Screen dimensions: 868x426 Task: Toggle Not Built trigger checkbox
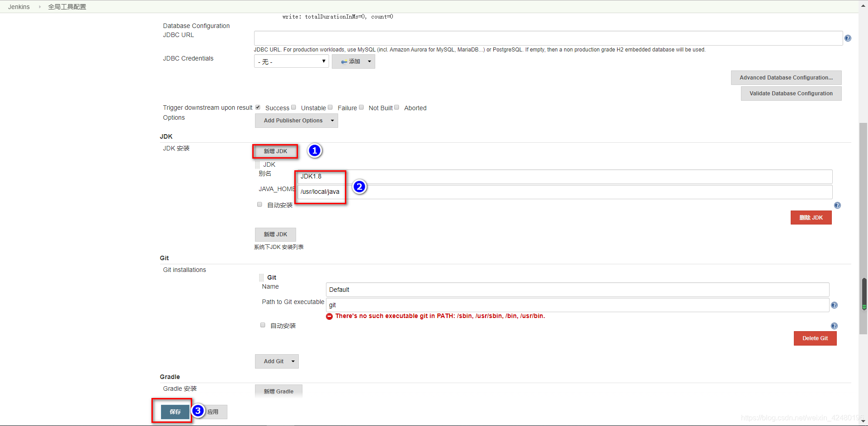(x=361, y=108)
